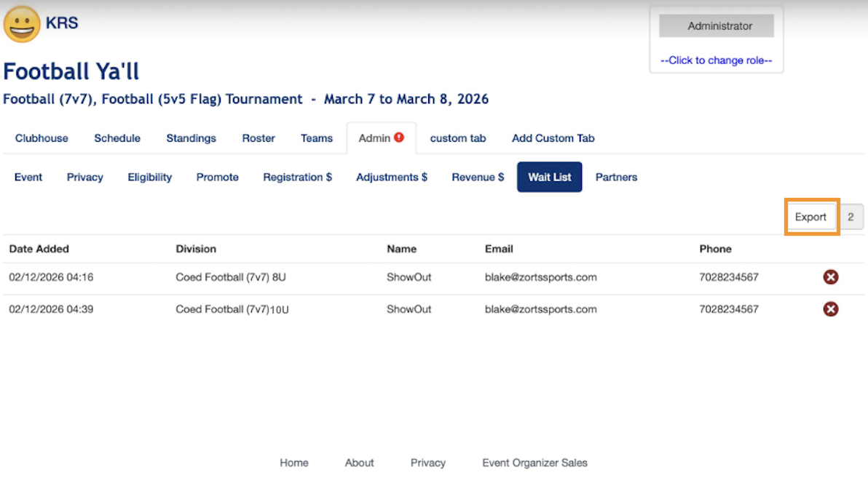
Task: Open the Clubhouse tab
Action: (42, 138)
